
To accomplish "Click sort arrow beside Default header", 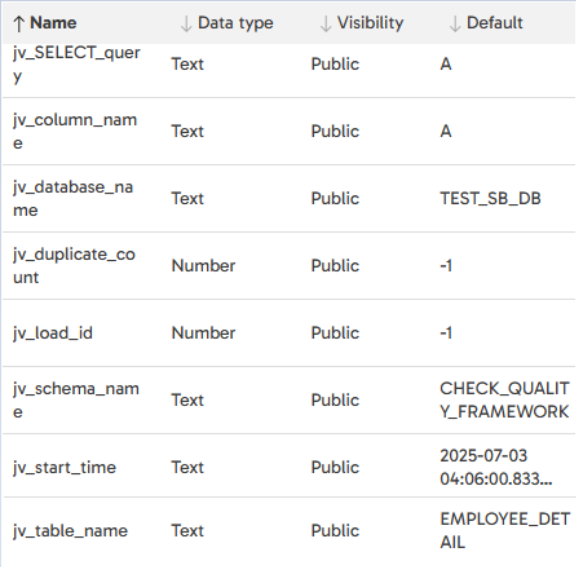I will [455, 24].
